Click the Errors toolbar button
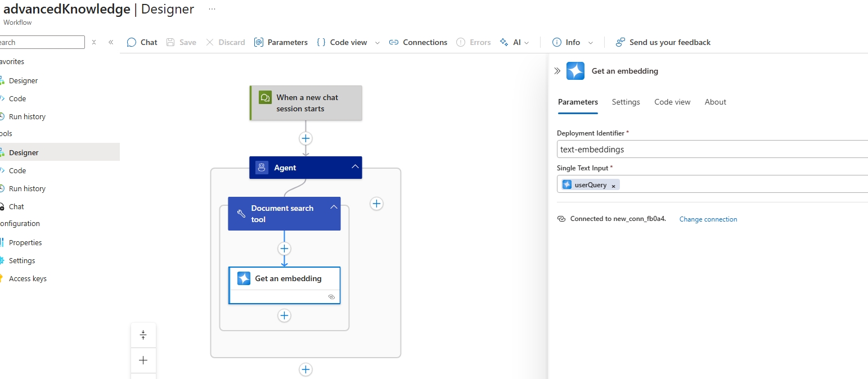This screenshot has height=379, width=868. [x=473, y=42]
